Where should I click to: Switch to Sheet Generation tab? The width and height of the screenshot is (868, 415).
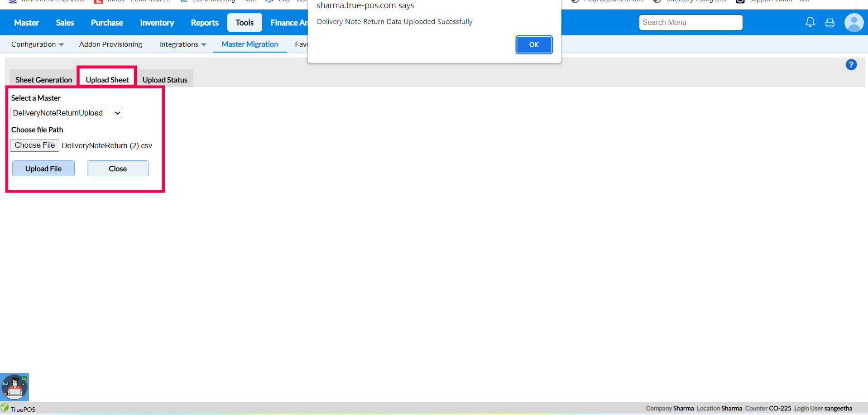(x=44, y=80)
